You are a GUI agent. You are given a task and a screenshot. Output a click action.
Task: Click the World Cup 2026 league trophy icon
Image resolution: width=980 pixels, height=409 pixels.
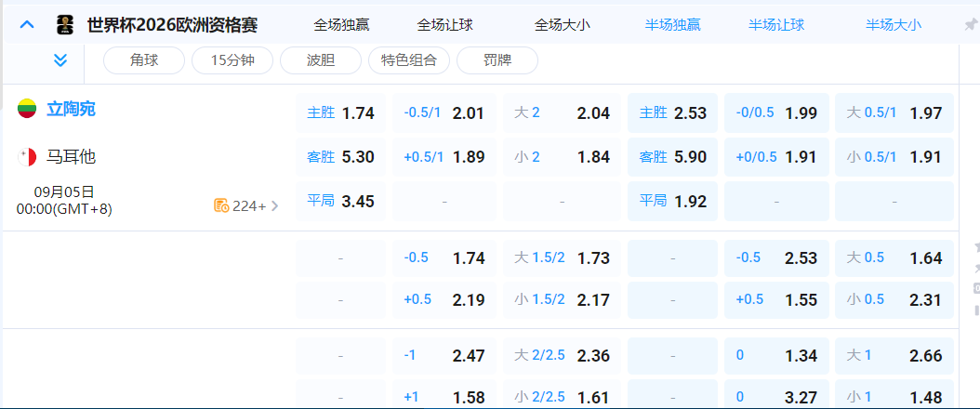64,25
